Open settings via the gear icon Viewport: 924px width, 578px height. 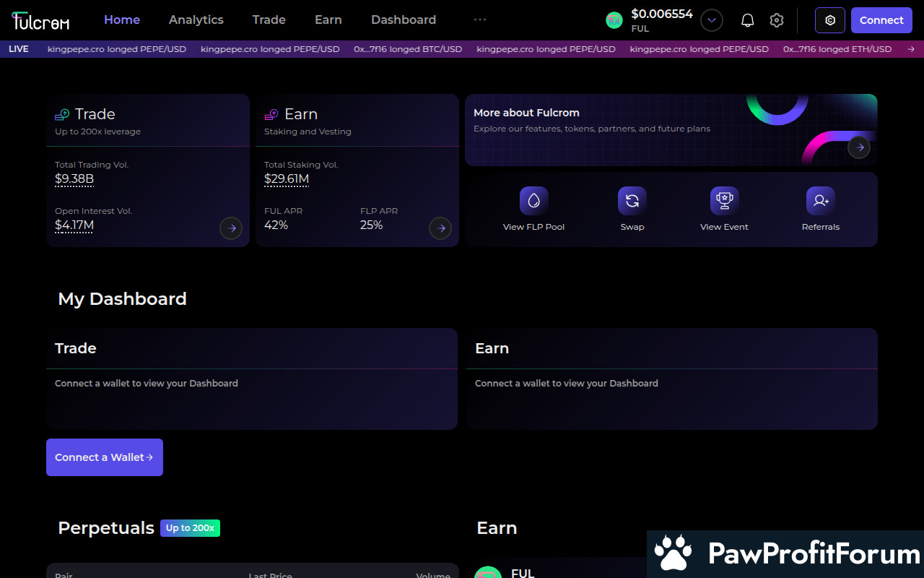pyautogui.click(x=776, y=20)
